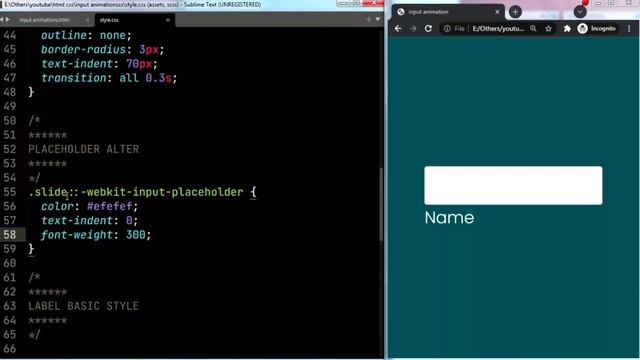This screenshot has width=640, height=360.
Task: Bookmark this page with the star icon
Action: pos(549,29)
